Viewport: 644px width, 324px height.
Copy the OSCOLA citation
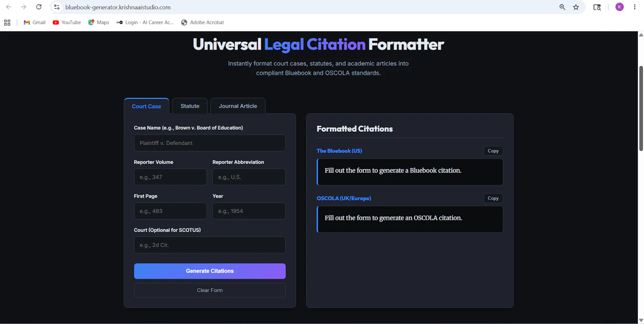pyautogui.click(x=493, y=198)
